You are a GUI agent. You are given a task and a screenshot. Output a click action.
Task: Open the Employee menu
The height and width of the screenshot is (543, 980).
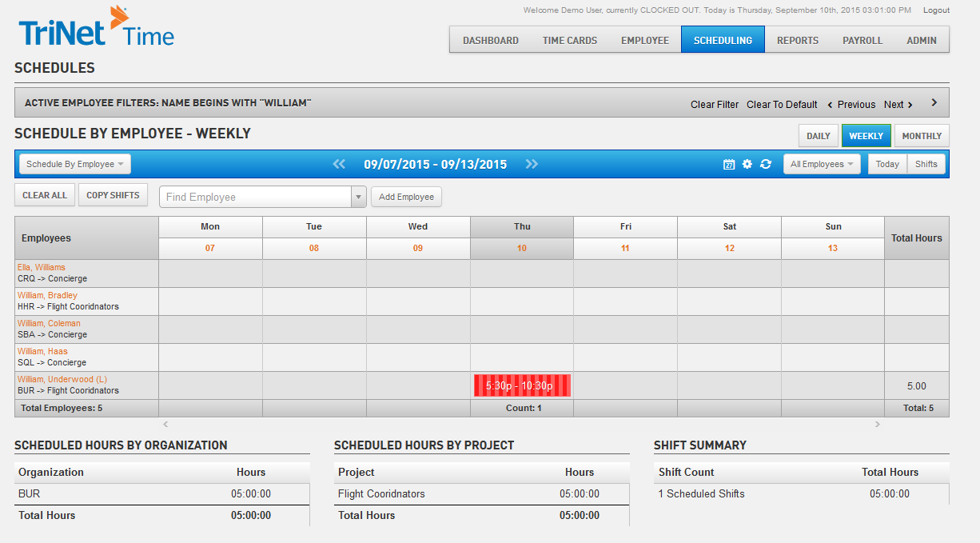tap(645, 40)
